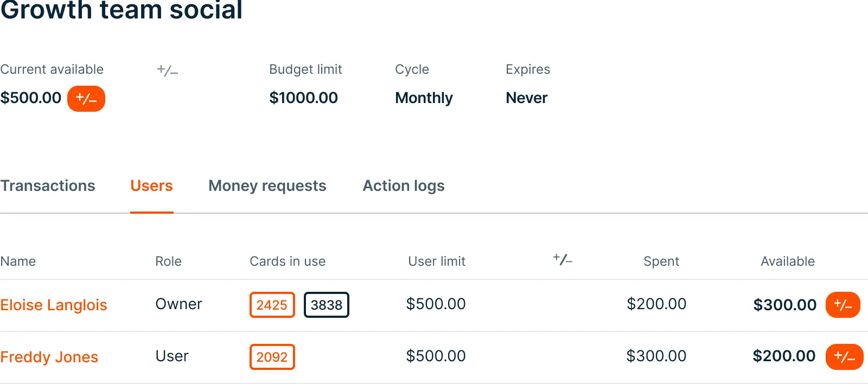This screenshot has height=384, width=868.
Task: Click the Budget limit $1000.00 value
Action: (303, 98)
